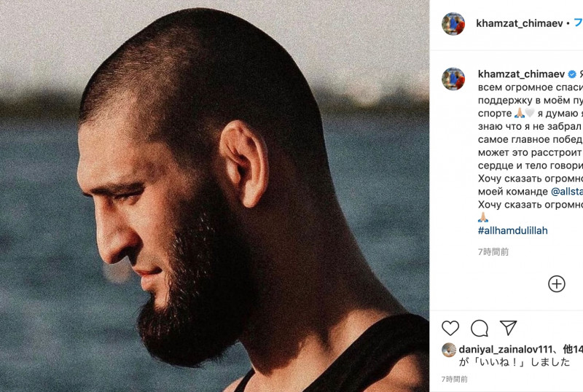Open khamzat_chimaev profile from the post header
The image size is (583, 392).
point(519,23)
